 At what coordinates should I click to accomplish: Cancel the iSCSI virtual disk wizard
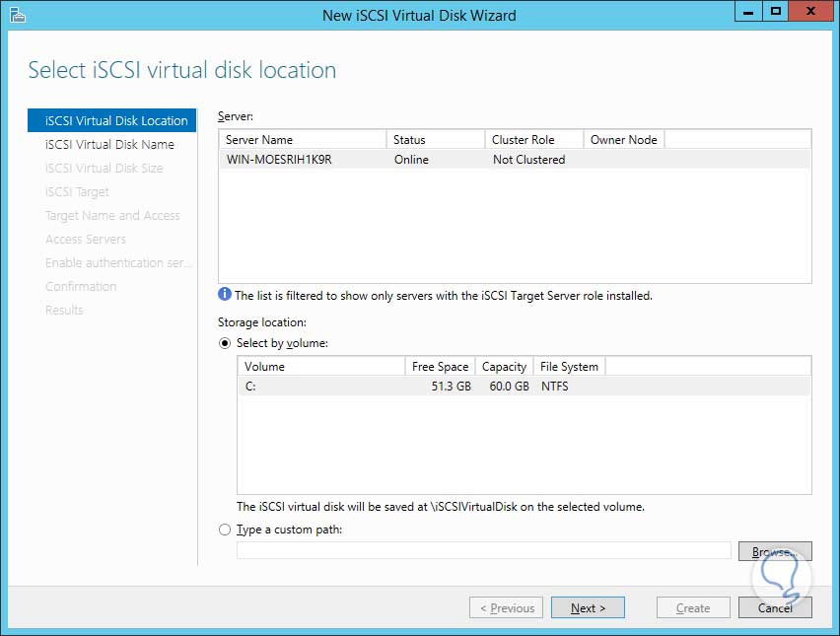(775, 607)
